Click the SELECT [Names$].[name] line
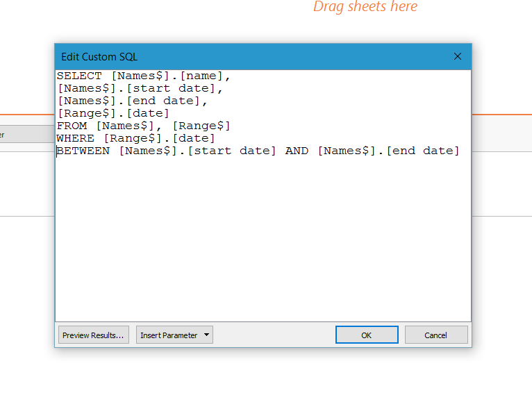Screen dimensions: 532x402 click(x=144, y=76)
